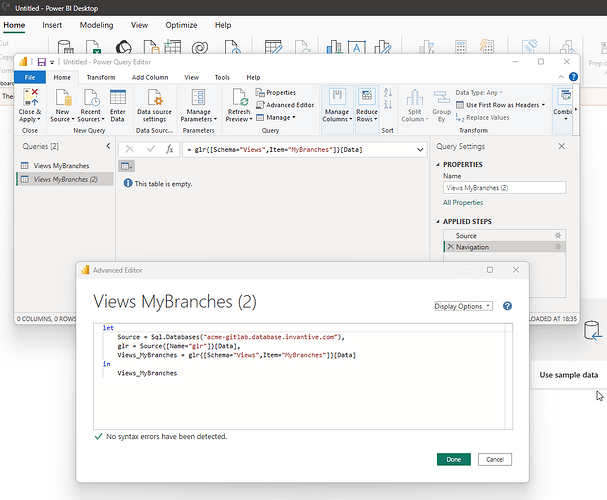607x500 pixels.
Task: Expand the formula bar chevron
Action: [420, 150]
